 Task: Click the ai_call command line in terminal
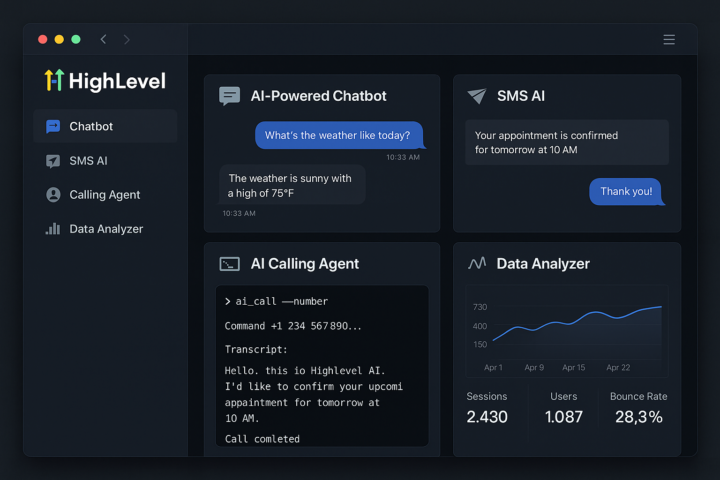[x=276, y=301]
